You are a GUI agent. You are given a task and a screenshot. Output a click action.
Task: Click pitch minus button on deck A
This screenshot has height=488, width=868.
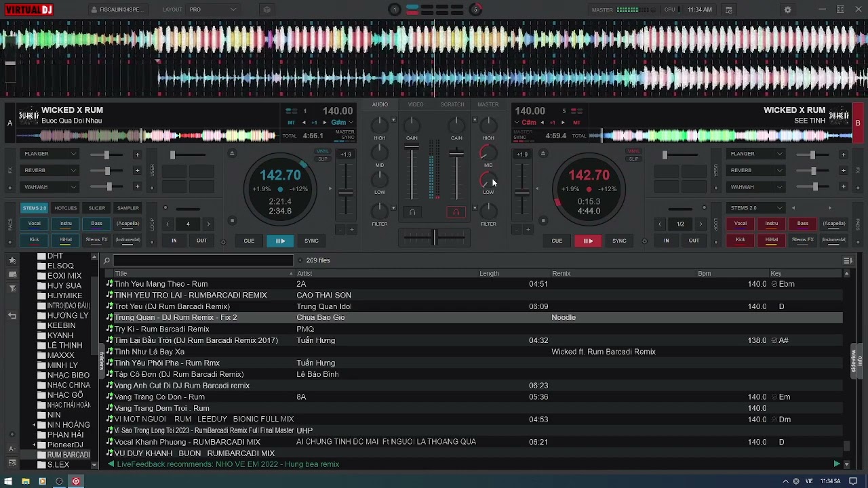tap(340, 230)
